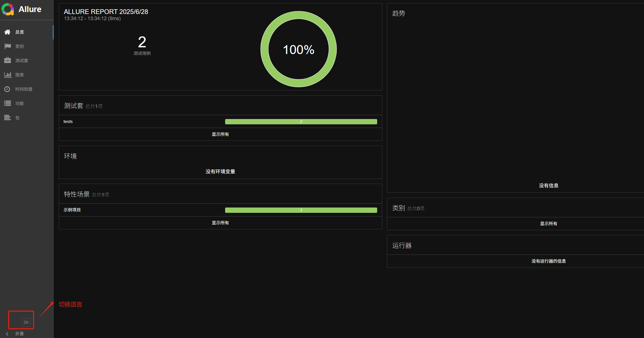The height and width of the screenshot is (338, 644).
Task: Click the 折叠 collapse label
Action: (x=20, y=334)
